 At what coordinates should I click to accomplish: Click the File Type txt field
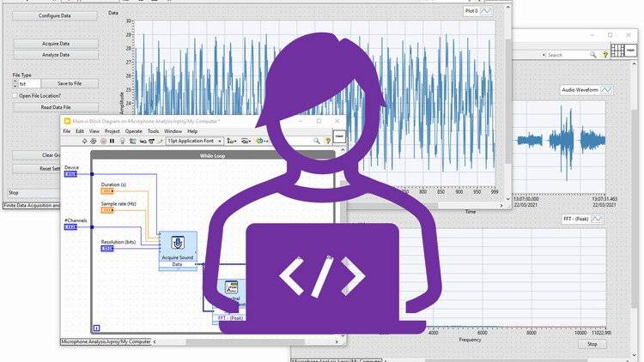click(x=29, y=84)
